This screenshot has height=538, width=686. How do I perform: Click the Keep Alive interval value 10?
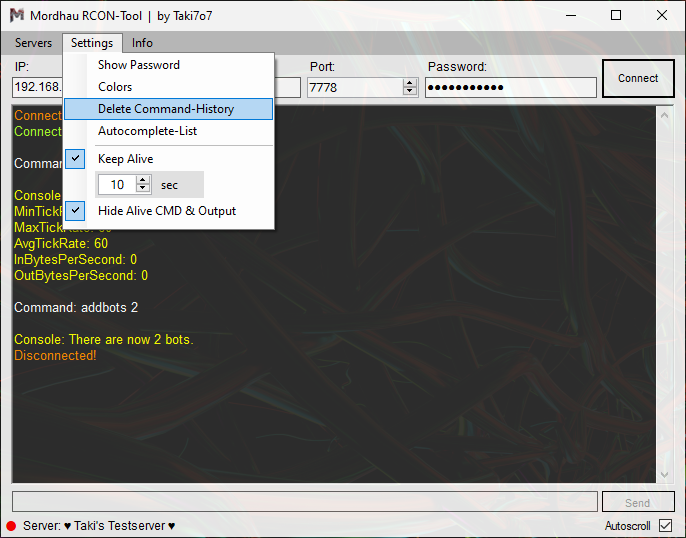pyautogui.click(x=117, y=185)
